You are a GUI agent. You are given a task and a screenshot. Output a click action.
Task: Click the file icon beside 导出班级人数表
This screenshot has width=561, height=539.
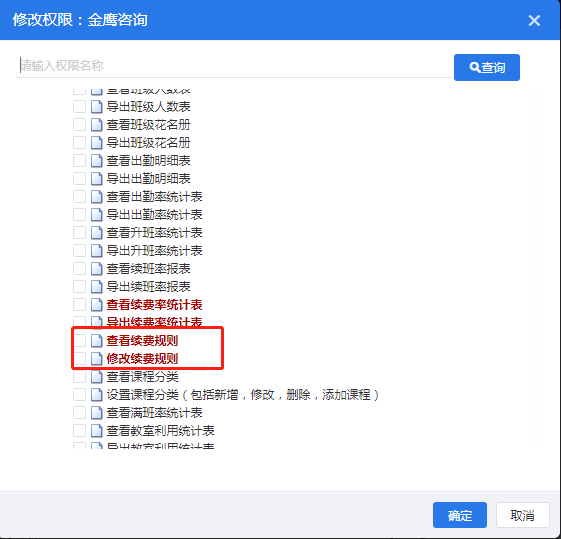coord(96,107)
